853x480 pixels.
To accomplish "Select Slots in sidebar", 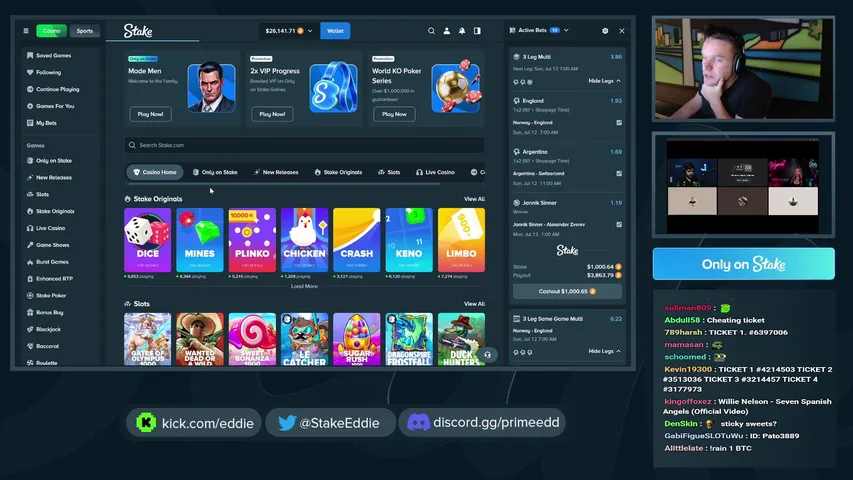I will pyautogui.click(x=38, y=194).
